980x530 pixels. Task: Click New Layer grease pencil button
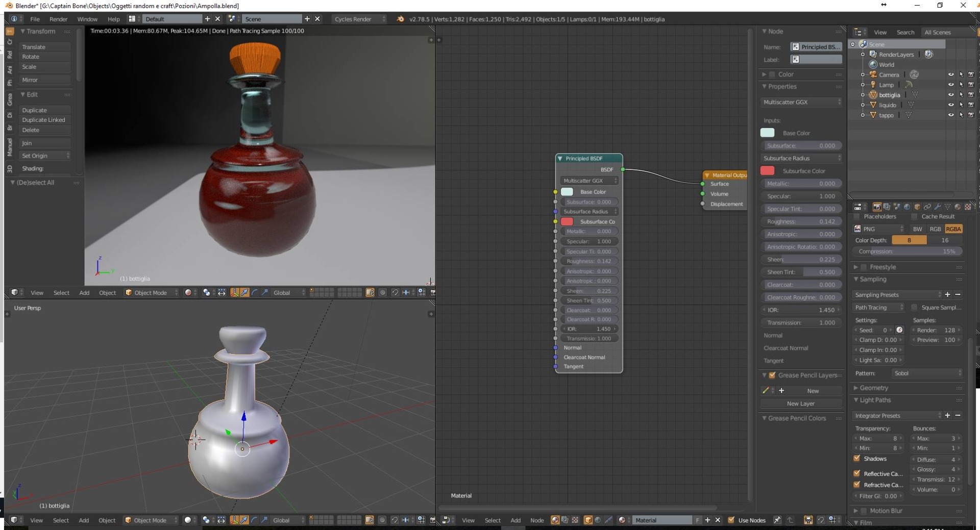800,403
